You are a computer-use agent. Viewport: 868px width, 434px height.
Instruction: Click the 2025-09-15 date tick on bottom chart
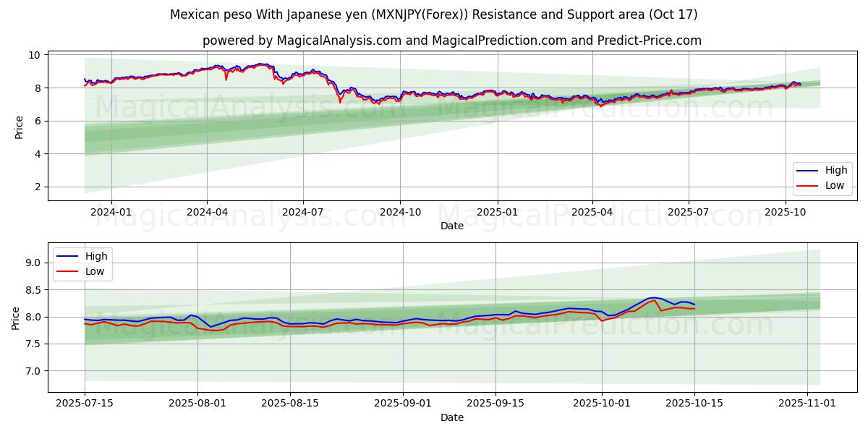pyautogui.click(x=495, y=404)
